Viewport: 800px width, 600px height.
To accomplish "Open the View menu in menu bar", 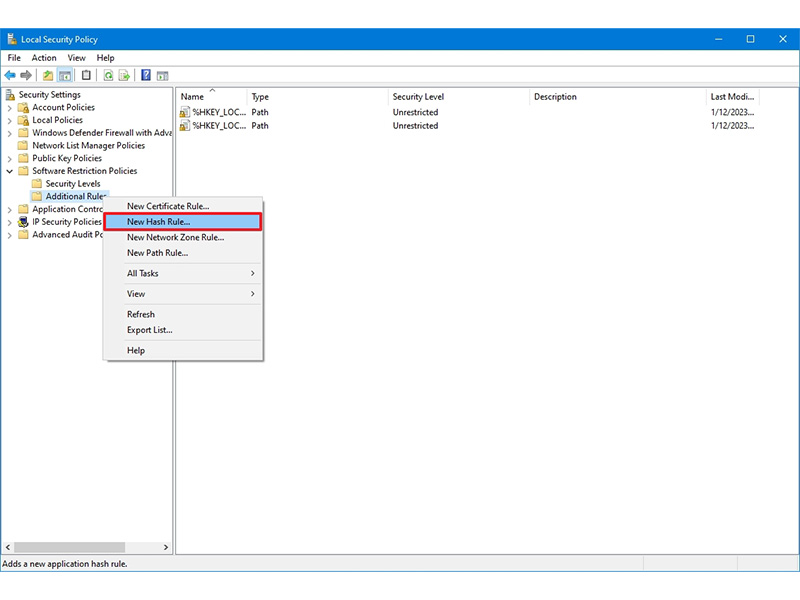I will [x=77, y=58].
